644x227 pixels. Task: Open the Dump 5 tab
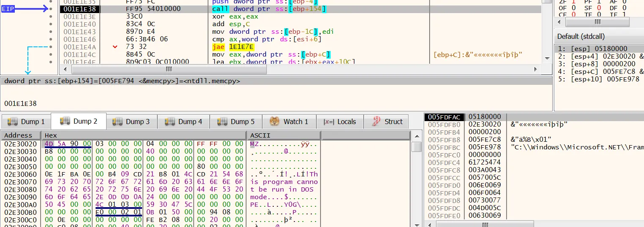(x=236, y=122)
